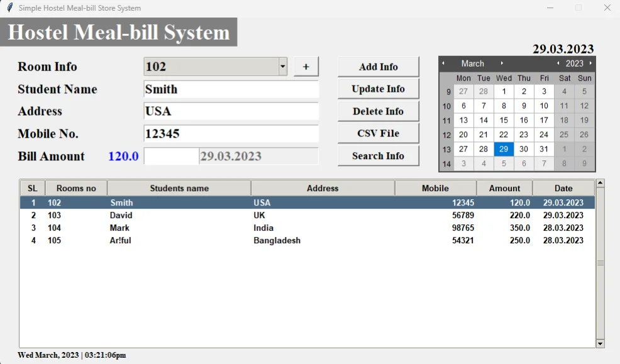This screenshot has height=364, width=620.
Task: Select Saturday March 18 in calendar
Action: tap(564, 120)
